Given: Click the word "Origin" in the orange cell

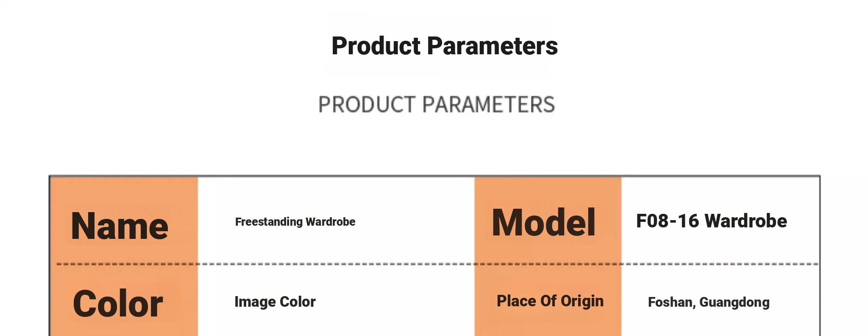Looking at the screenshot, I should click(x=582, y=301).
